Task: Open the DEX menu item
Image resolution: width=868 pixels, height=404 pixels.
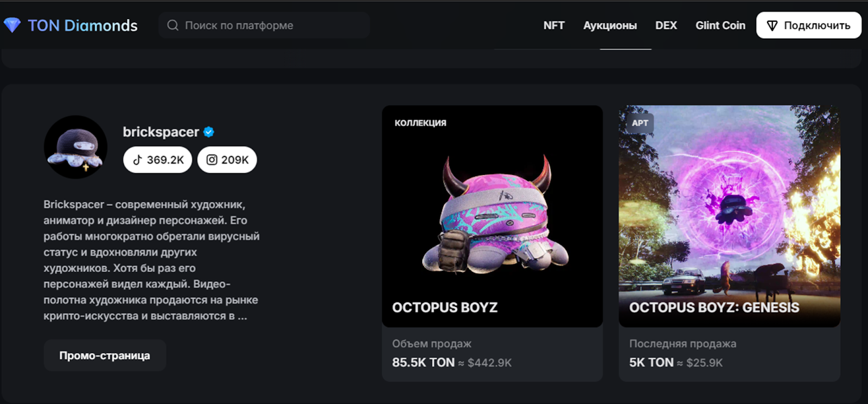Action: (666, 26)
